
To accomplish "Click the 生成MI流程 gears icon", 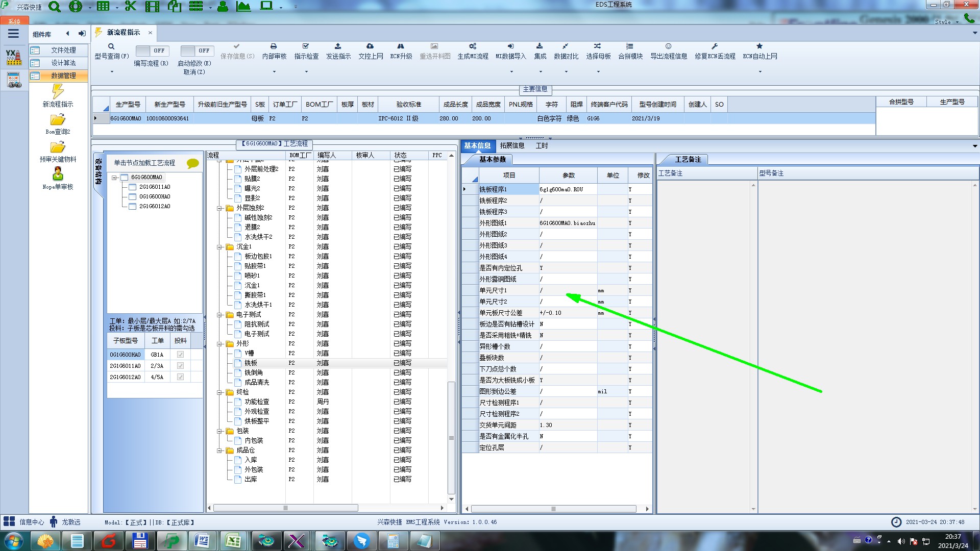I will point(473,46).
